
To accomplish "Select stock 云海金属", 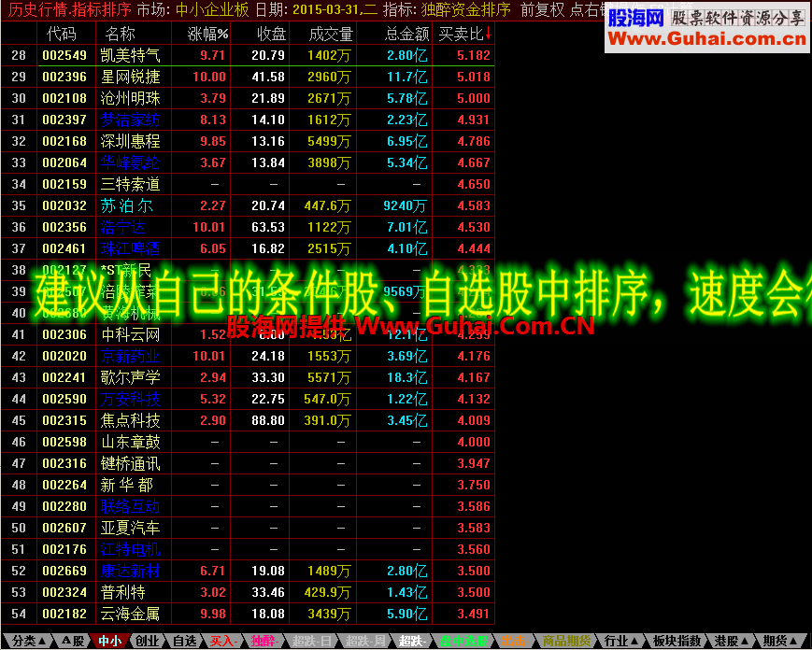I will point(131,614).
